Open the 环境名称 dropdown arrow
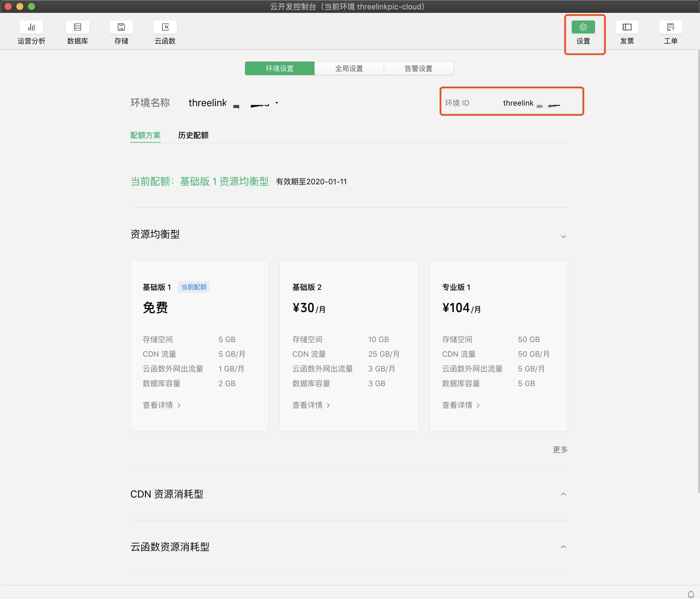Image resolution: width=700 pixels, height=599 pixels. coord(277,103)
